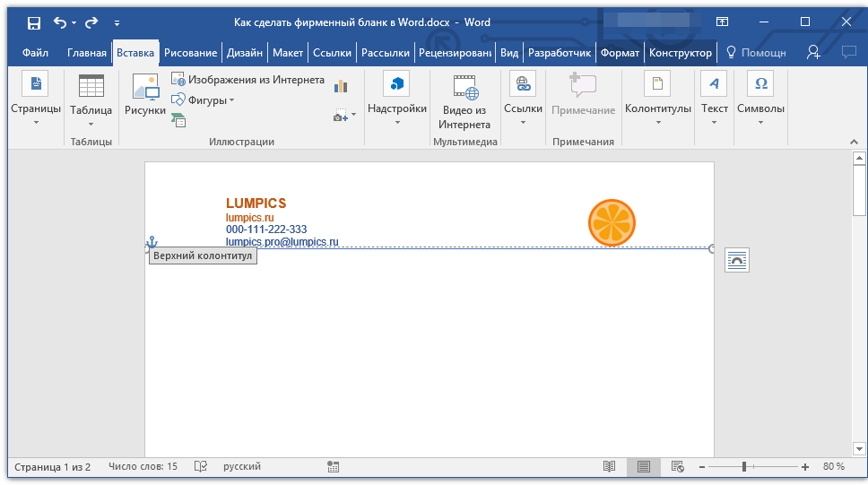Switch to Print Layout view
This screenshot has width=868, height=485.
click(643, 467)
